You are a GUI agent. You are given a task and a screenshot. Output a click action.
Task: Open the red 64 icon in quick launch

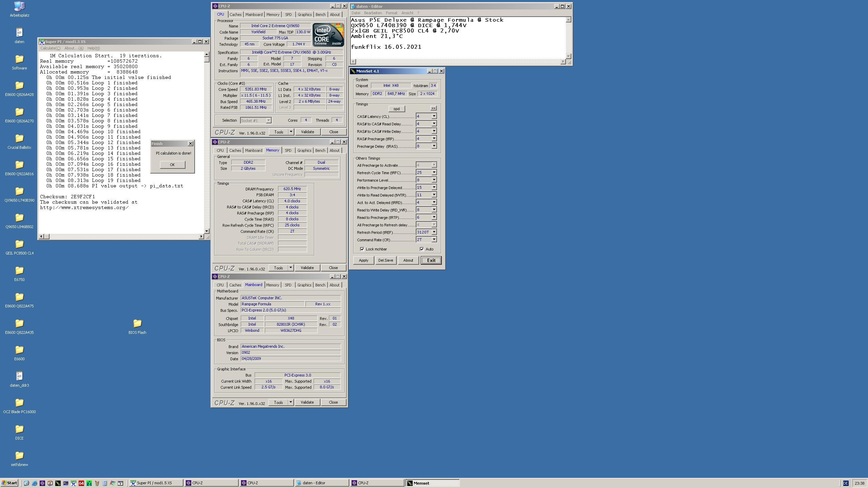click(x=81, y=483)
